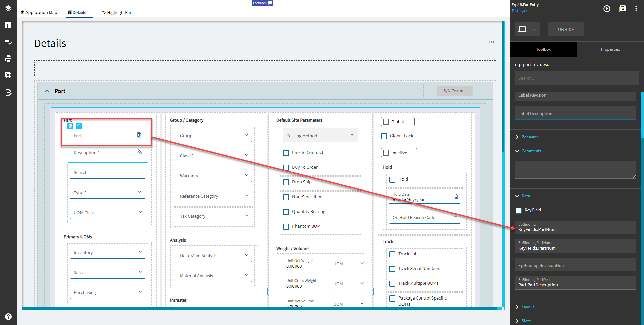This screenshot has width=644, height=325.
Task: Select the Toolbox tab
Action: (x=543, y=49)
